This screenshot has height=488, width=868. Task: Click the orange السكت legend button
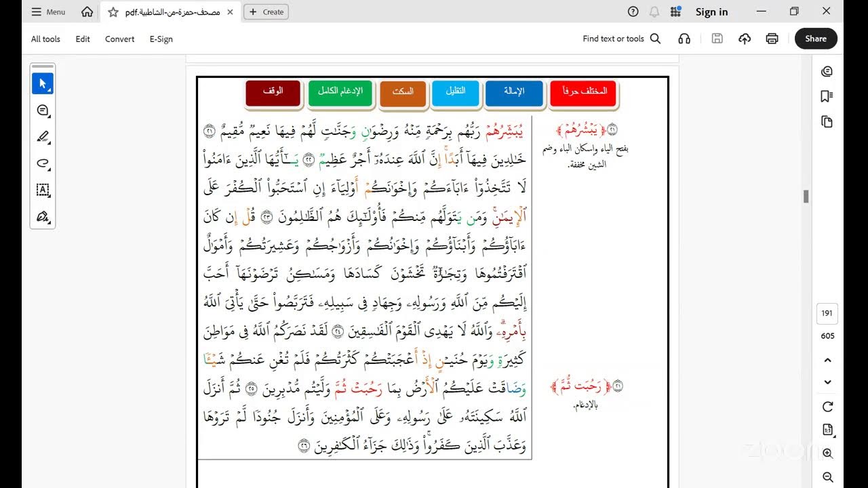pos(402,94)
